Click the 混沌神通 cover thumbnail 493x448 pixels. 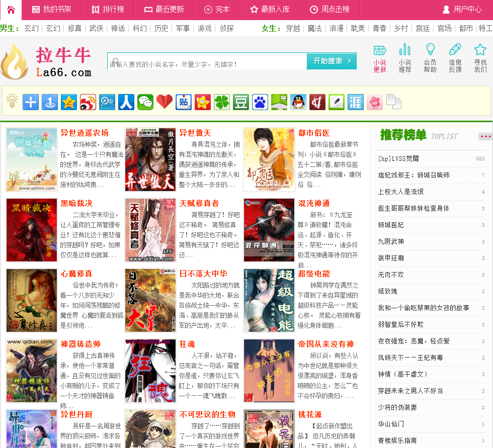(269, 230)
